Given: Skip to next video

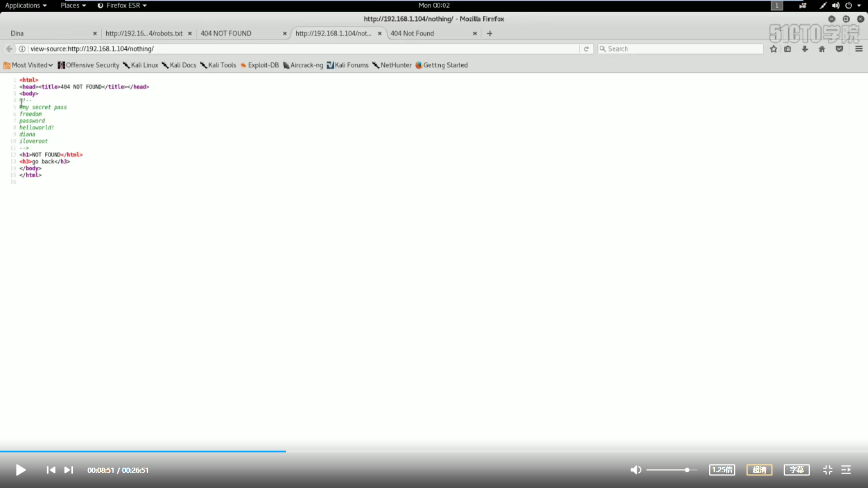Looking at the screenshot, I should pyautogui.click(x=68, y=470).
